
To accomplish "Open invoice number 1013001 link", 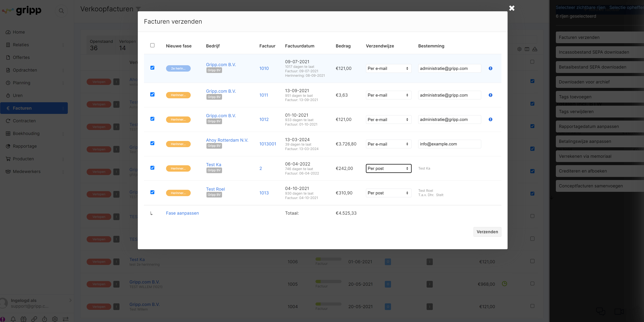I will click(x=268, y=144).
